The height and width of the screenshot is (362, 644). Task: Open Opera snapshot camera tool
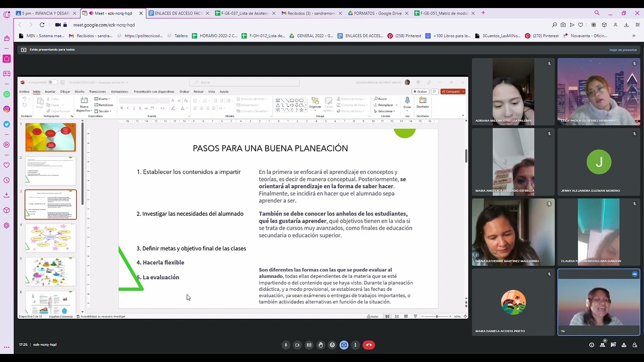pyautogui.click(x=563, y=25)
